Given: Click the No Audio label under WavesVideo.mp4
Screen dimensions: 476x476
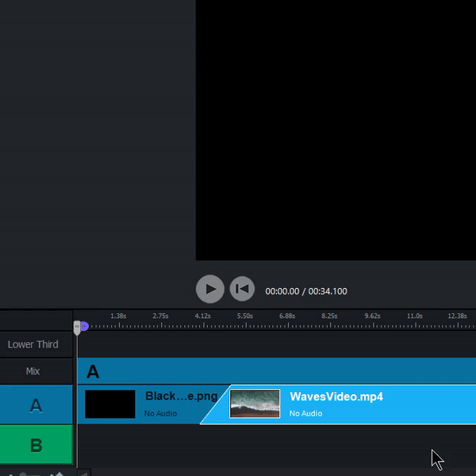Looking at the screenshot, I should click(x=305, y=413).
